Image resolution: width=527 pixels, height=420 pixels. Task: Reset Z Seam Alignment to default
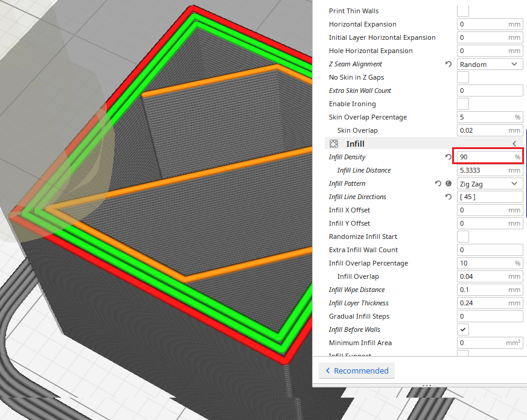448,64
